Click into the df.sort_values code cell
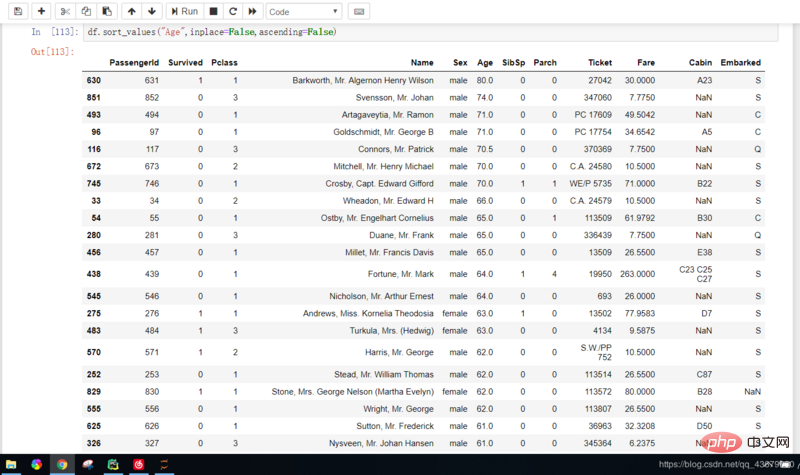This screenshot has height=475, width=800. (x=430, y=32)
